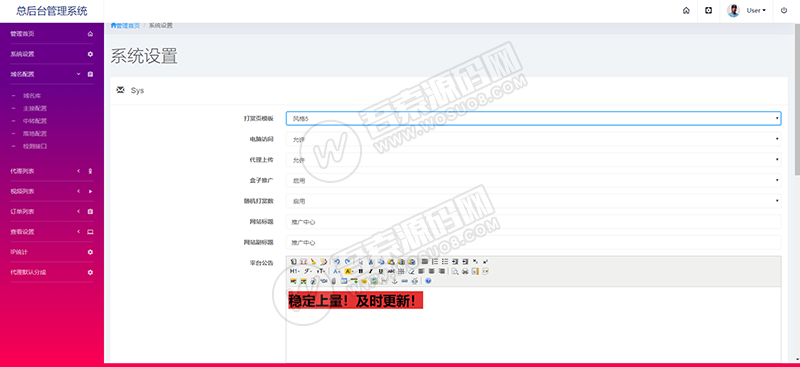Select the 检测接口 submenu item
Image resolution: width=800 pixels, height=367 pixels.
pos(35,146)
